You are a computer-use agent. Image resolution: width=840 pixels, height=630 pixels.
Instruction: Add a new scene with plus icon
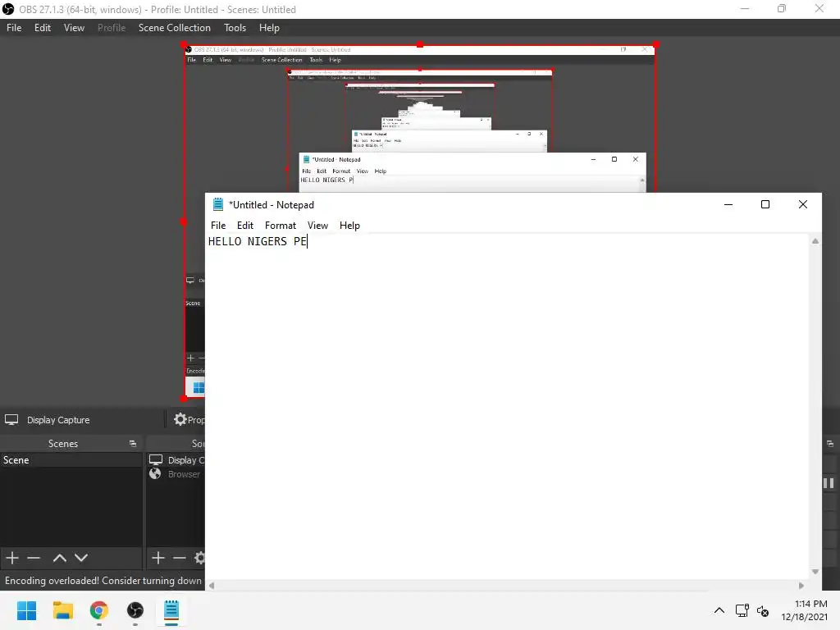[12, 558]
